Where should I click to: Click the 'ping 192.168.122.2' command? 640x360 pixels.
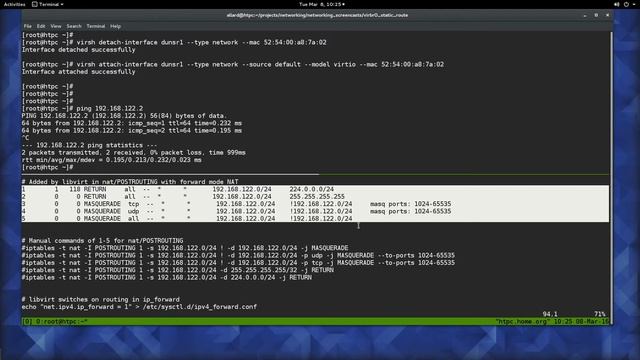pos(110,109)
